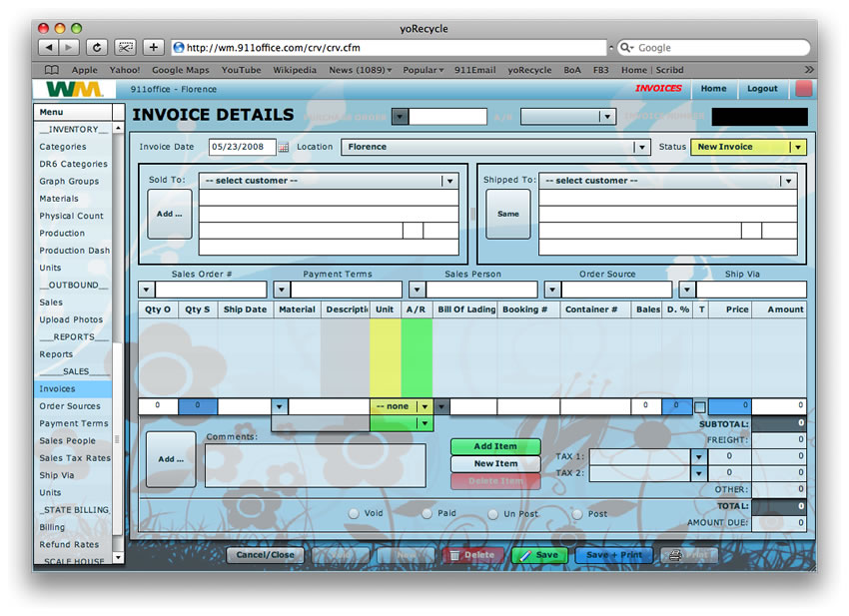
Task: Click the red square icon top-right of the app
Action: tap(804, 90)
